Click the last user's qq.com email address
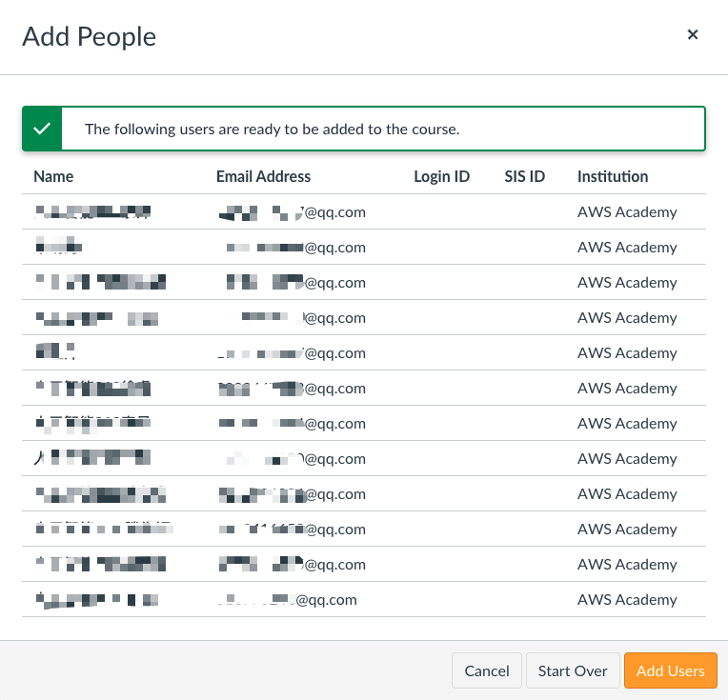This screenshot has width=728, height=700. (288, 600)
